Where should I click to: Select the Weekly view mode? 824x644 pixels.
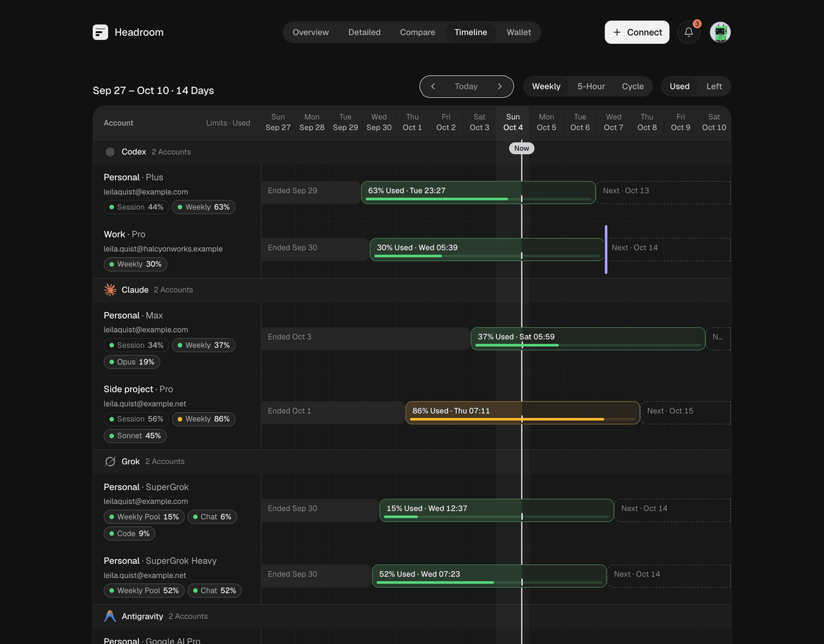coord(546,86)
